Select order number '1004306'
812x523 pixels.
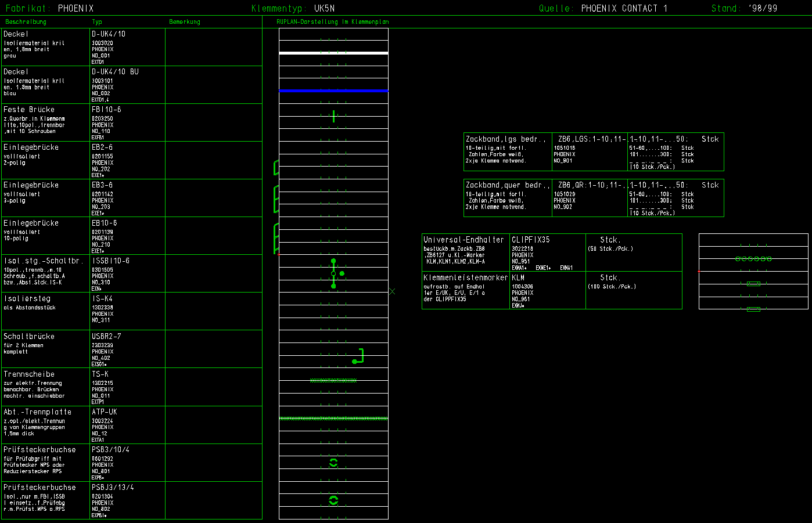(x=522, y=287)
